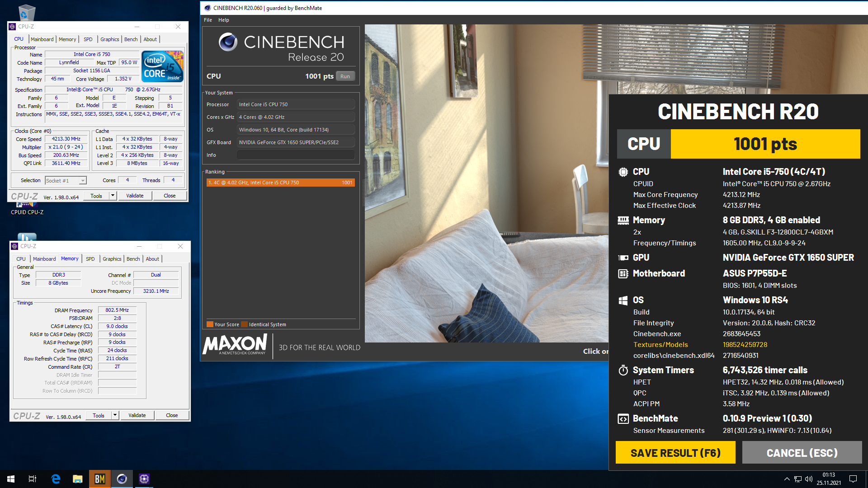Viewport: 868px width, 488px height.
Task: Open Mainboard tab in bottom CPU-Z
Action: coord(44,259)
